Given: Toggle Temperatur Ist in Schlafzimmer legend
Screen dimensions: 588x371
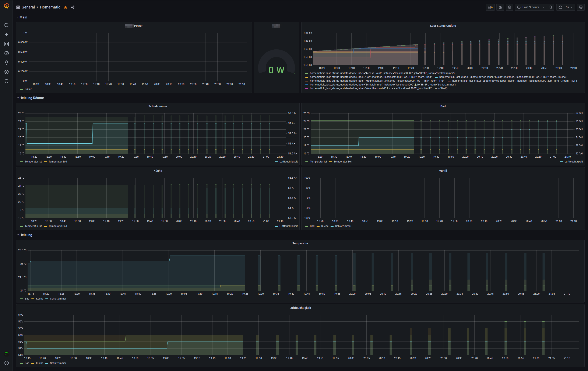Looking at the screenshot, I should pos(33,162).
